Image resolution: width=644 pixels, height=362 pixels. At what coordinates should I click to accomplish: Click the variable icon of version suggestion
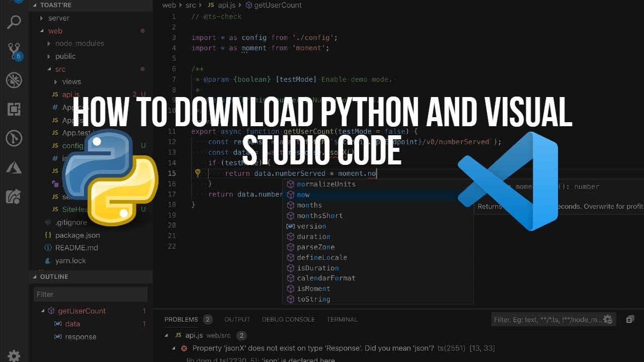click(x=290, y=226)
